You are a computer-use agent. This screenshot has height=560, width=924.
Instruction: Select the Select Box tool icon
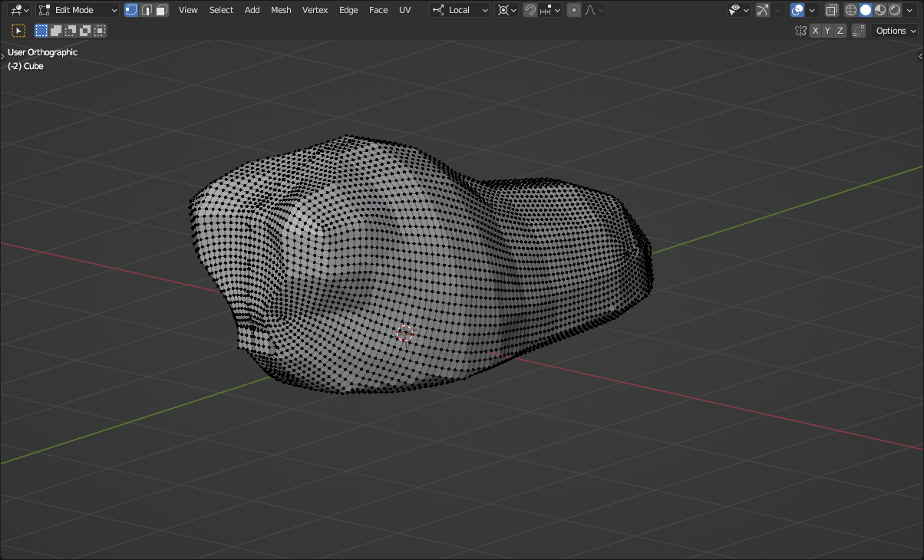point(18,31)
